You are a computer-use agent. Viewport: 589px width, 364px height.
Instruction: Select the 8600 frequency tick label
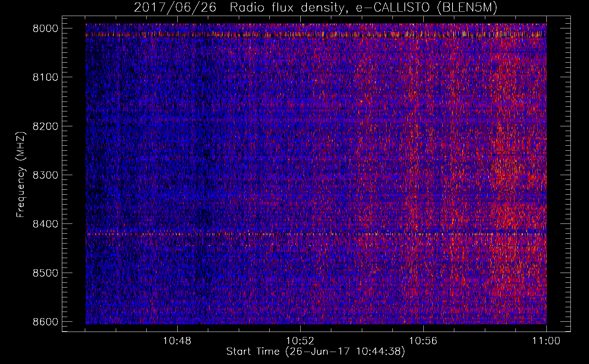click(45, 322)
